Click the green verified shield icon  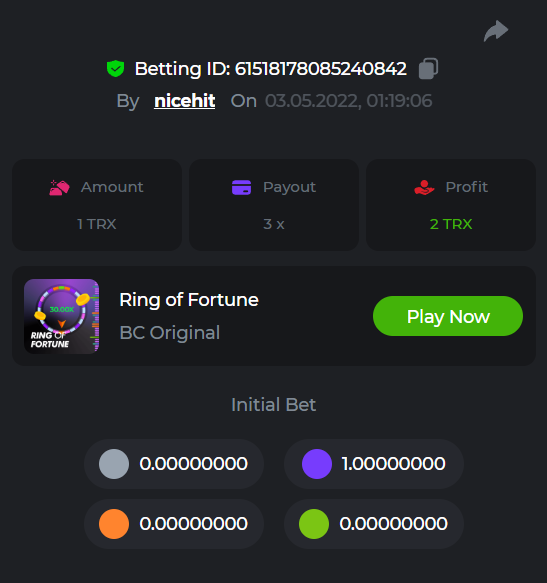115,68
